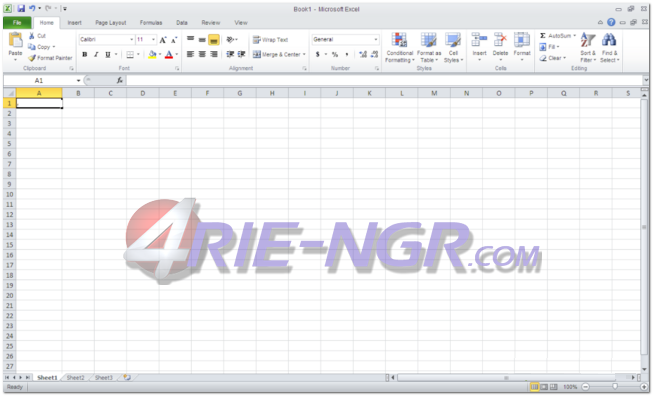This screenshot has height=396, width=653.
Task: Open Excel Help question mark
Action: pos(611,22)
